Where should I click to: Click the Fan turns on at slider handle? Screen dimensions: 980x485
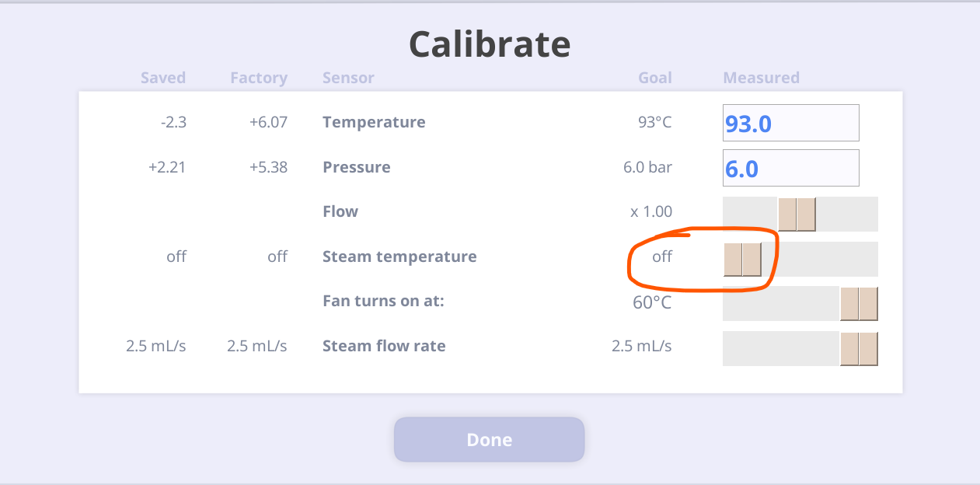(x=859, y=304)
